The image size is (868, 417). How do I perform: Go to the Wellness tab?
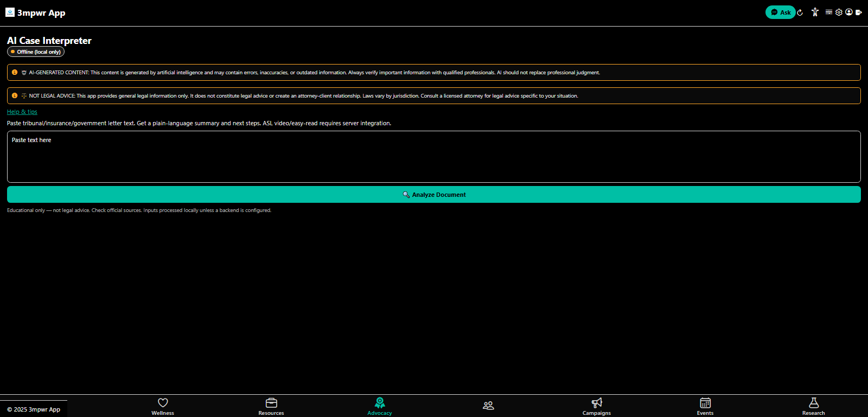pos(163,406)
